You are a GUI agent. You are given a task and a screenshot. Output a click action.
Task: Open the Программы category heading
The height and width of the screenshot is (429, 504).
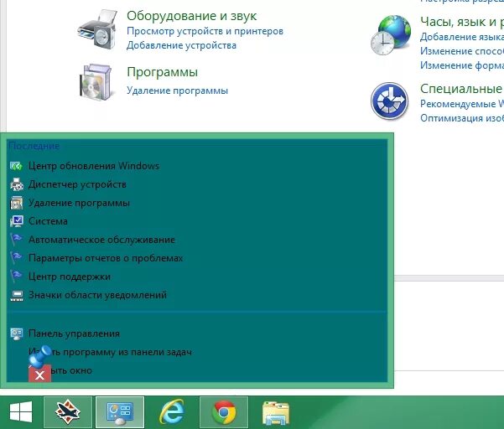[x=163, y=72]
